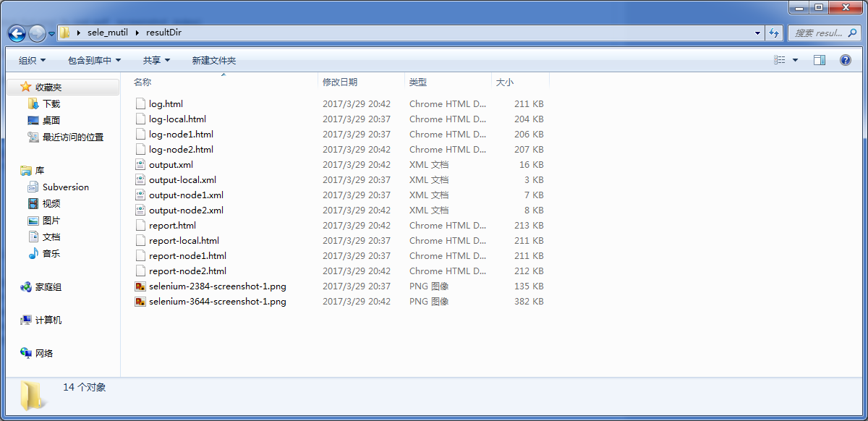Viewport: 868px width, 421px height.
Task: Open the 共享 menu button
Action: click(x=156, y=61)
